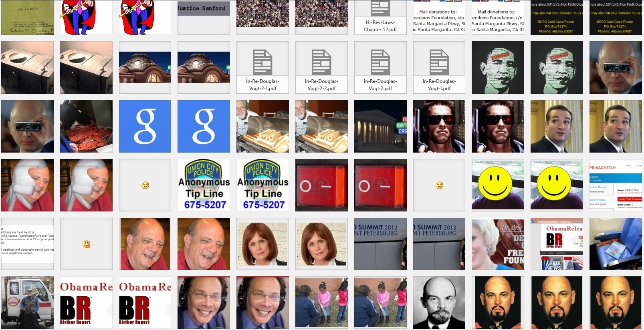
Task: Select the JUN 6 2007 stamped document thumbnail
Action: click(x=27, y=17)
